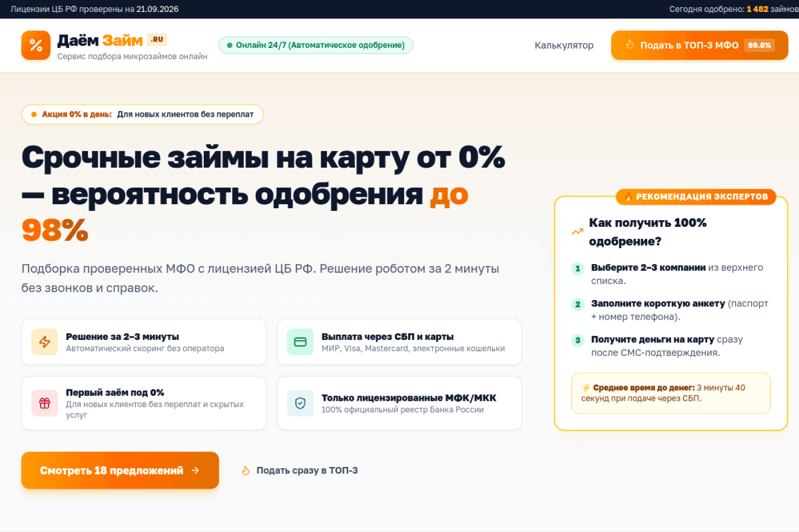Click the Сервис подбора микрозаймов онлайн tagline
This screenshot has height=532, width=799.
[132, 56]
